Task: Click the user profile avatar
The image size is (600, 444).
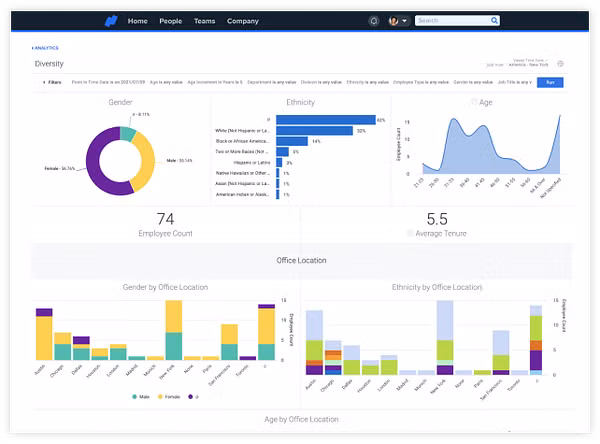Action: coord(394,20)
